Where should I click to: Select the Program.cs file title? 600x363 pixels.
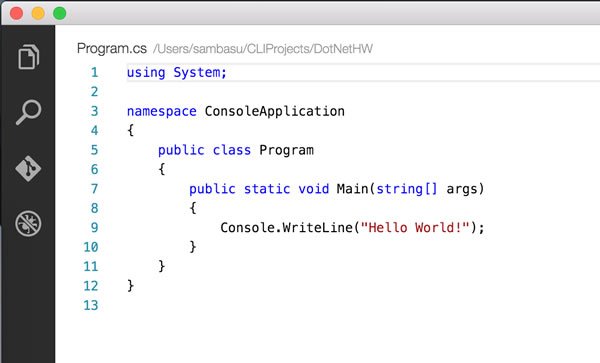tap(112, 49)
